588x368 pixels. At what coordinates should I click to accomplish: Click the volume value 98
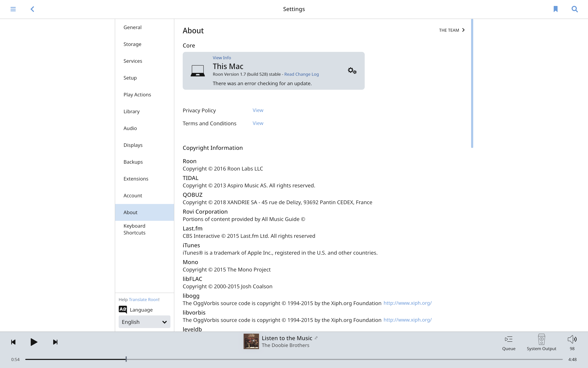(x=572, y=349)
